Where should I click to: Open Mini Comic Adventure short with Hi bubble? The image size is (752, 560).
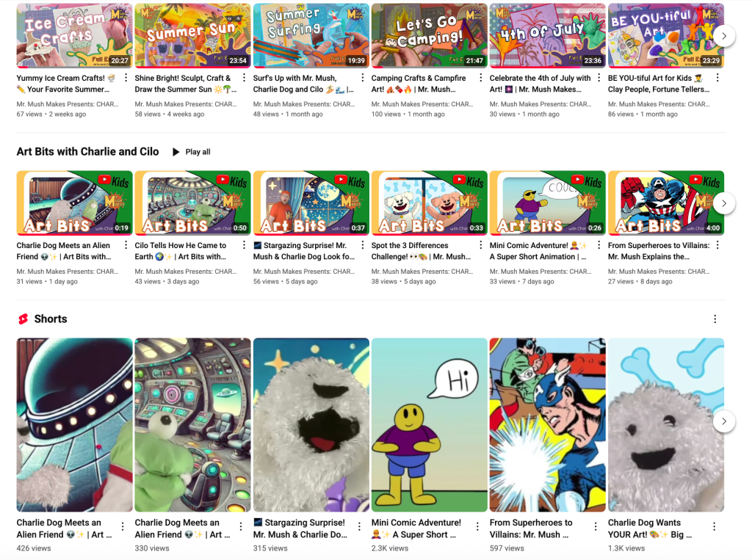pos(429,425)
